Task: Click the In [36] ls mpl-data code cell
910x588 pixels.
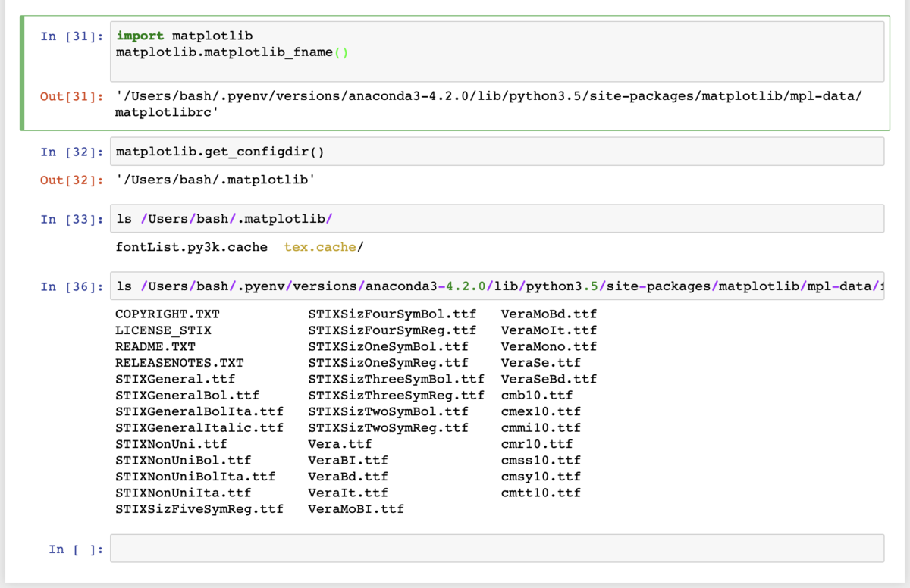Action: [x=497, y=286]
